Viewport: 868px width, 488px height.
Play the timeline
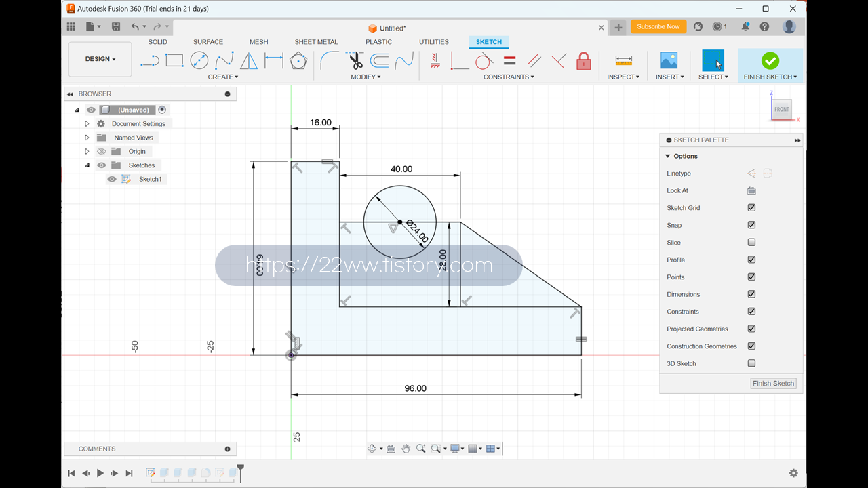[100, 473]
